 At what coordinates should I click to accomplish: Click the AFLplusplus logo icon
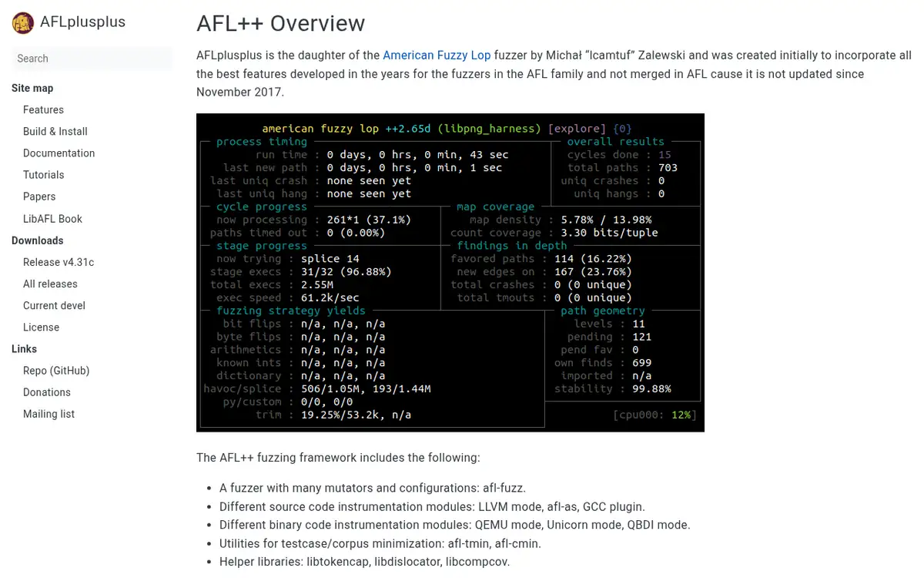23,23
